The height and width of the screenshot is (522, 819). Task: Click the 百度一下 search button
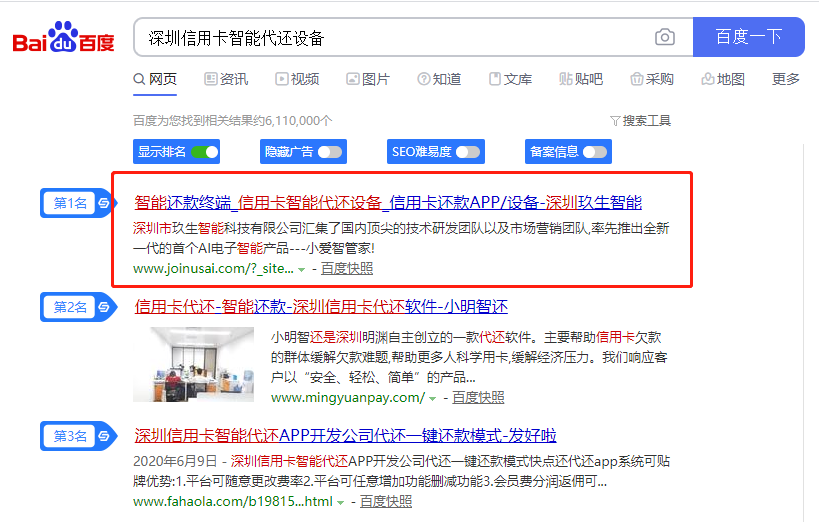pyautogui.click(x=748, y=37)
